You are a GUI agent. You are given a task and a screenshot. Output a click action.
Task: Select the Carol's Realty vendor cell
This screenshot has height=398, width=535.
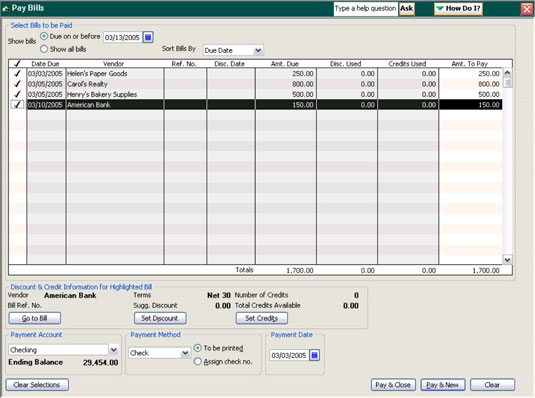(115, 84)
